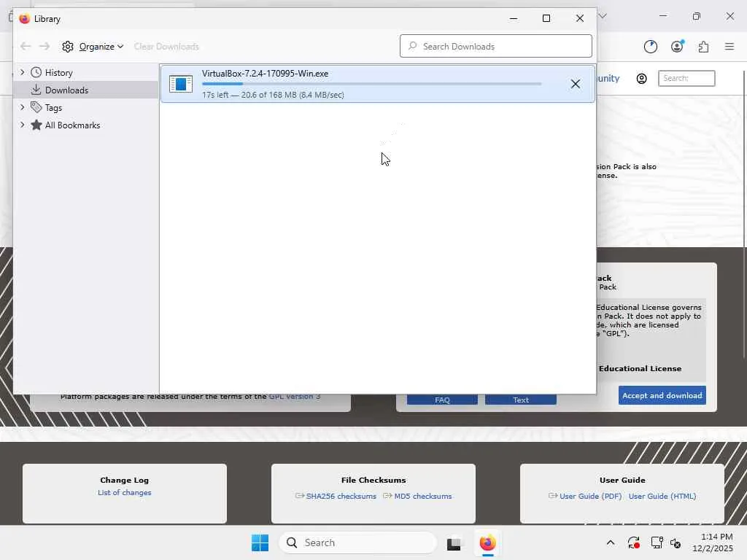Select Tags in the sidebar
Viewport: 747px width, 560px height.
pyautogui.click(x=53, y=108)
